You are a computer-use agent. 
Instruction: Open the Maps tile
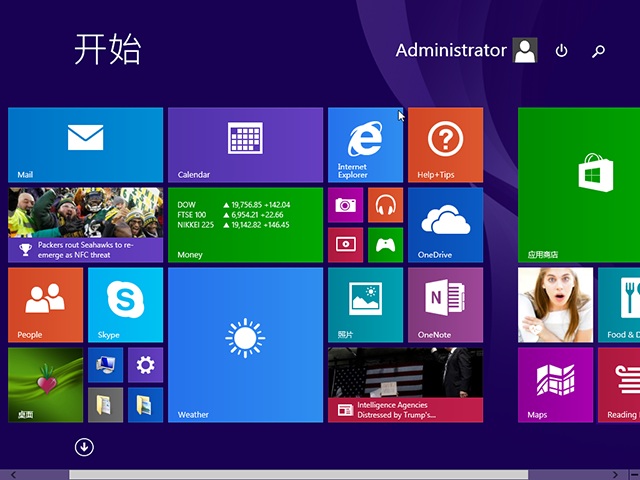click(x=555, y=385)
